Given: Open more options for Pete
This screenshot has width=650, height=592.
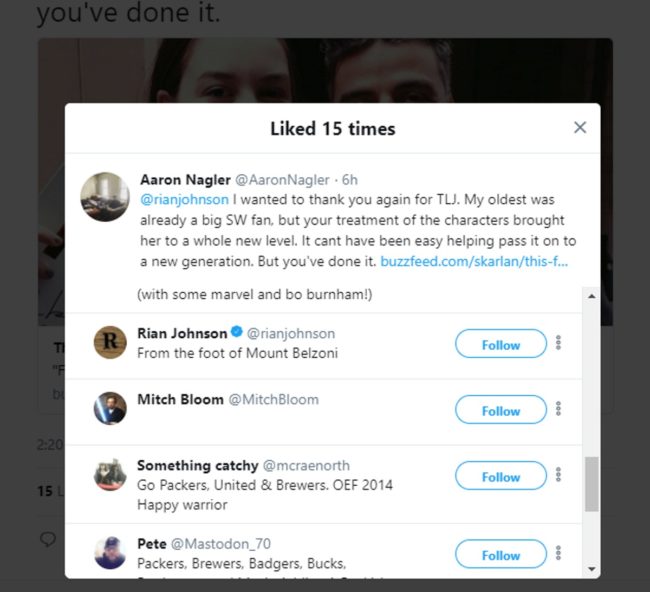Looking at the screenshot, I should coord(558,553).
